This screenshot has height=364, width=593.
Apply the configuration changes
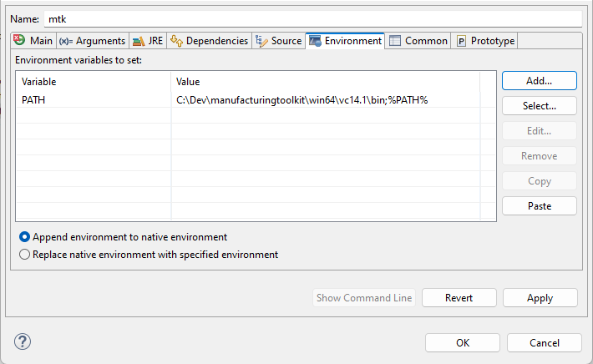(x=539, y=298)
